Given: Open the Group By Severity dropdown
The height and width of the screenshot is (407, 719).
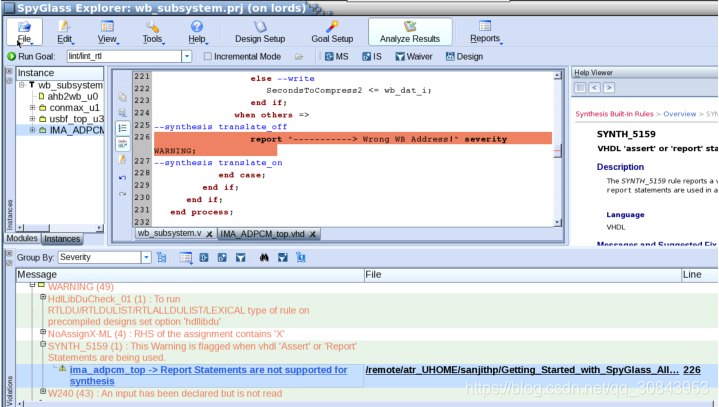Looking at the screenshot, I should 146,258.
